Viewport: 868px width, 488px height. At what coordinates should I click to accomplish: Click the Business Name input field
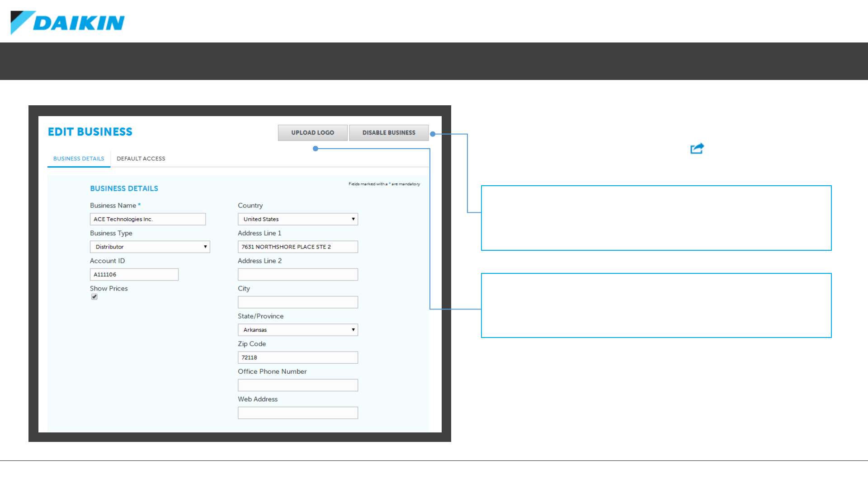147,219
